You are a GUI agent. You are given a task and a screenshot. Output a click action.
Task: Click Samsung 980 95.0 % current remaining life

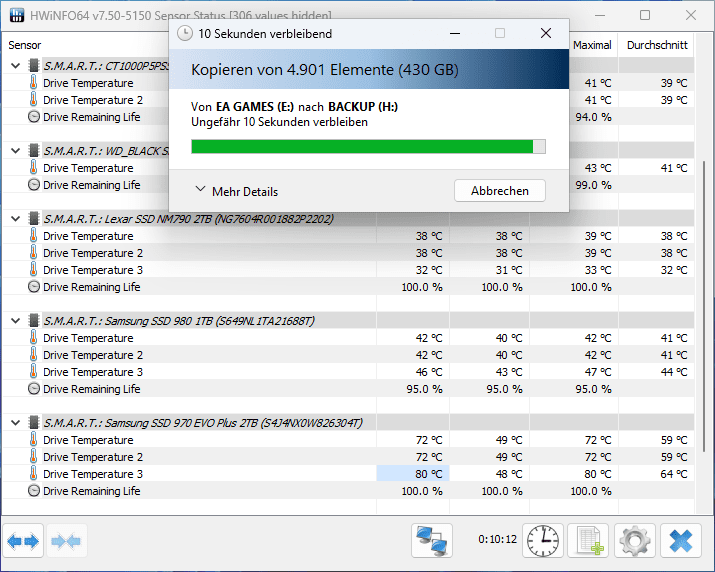tap(424, 389)
